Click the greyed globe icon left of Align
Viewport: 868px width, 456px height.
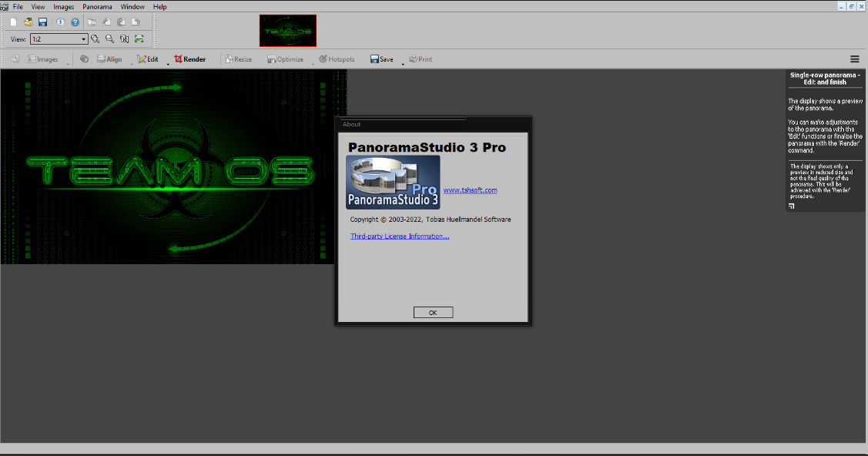pyautogui.click(x=84, y=59)
